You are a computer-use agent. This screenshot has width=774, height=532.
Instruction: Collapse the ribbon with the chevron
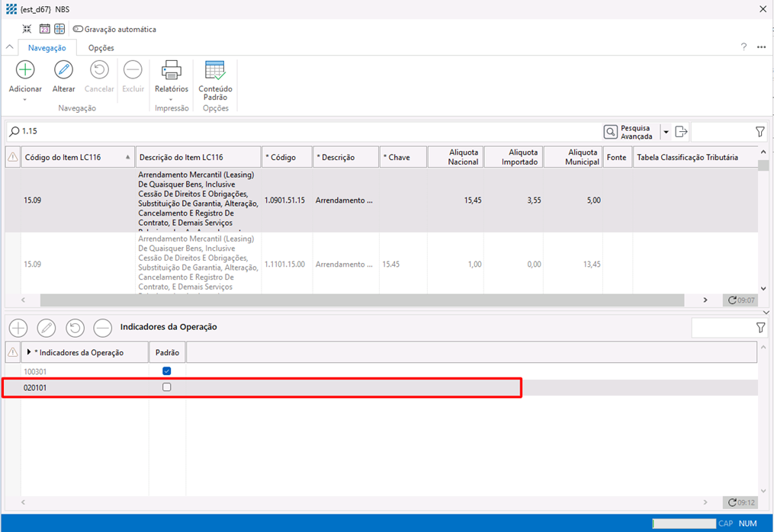point(10,47)
